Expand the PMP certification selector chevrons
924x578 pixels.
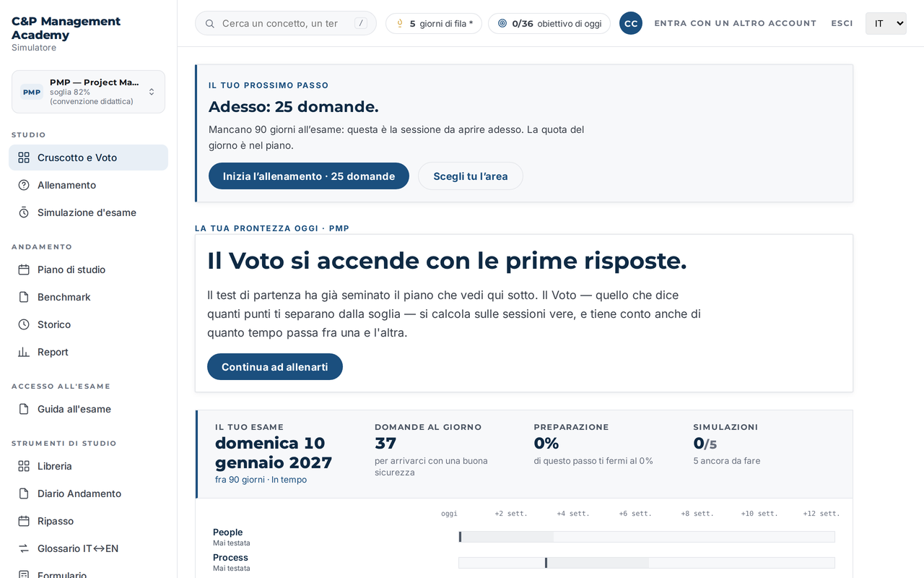pyautogui.click(x=152, y=92)
